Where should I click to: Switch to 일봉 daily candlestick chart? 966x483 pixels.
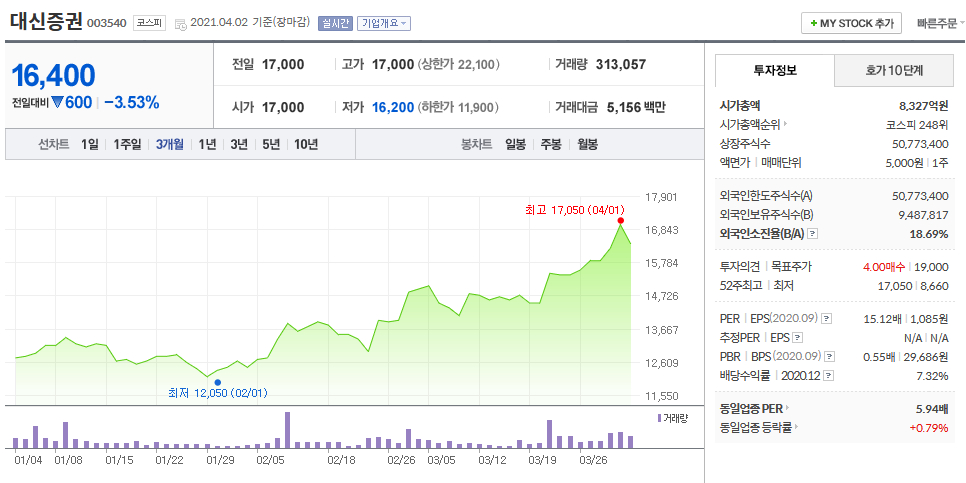tap(515, 145)
